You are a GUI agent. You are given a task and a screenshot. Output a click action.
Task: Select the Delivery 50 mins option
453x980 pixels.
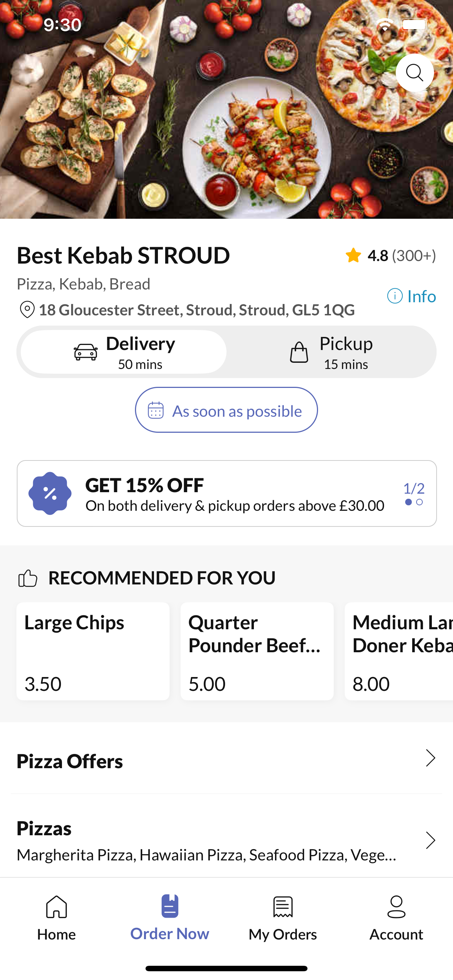tap(124, 351)
